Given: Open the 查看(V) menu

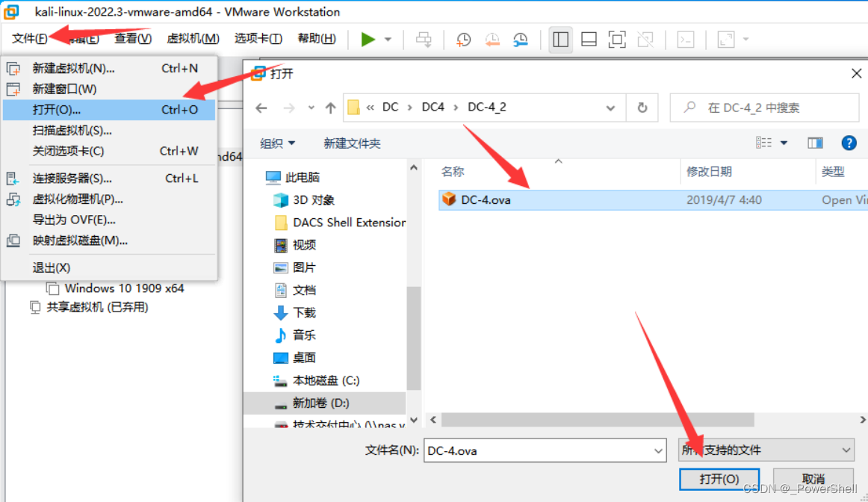Looking at the screenshot, I should (133, 38).
